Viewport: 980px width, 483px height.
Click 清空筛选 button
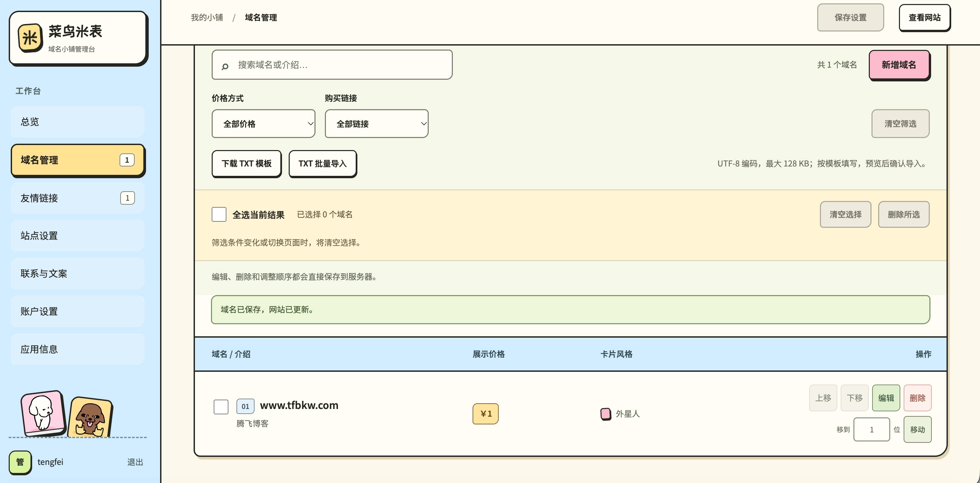[900, 124]
